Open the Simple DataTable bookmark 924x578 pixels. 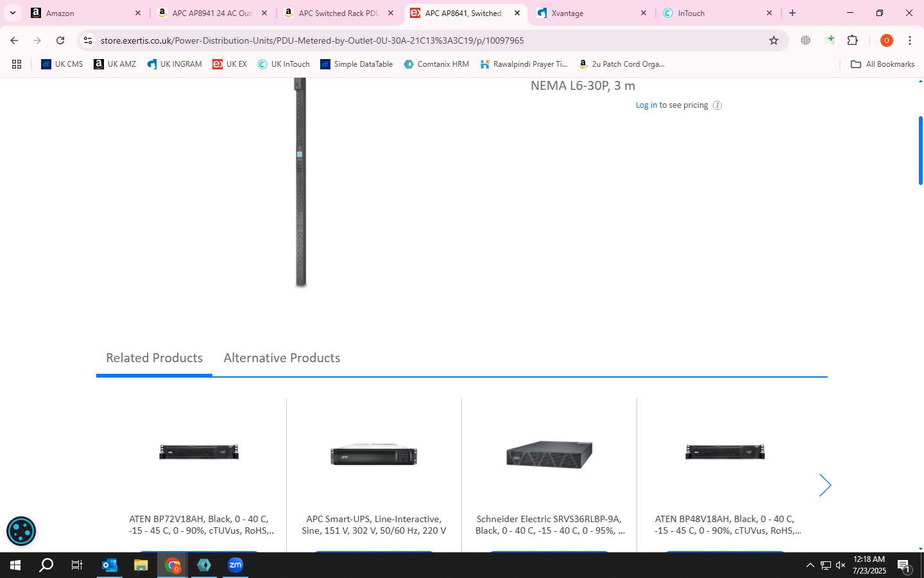coord(357,64)
